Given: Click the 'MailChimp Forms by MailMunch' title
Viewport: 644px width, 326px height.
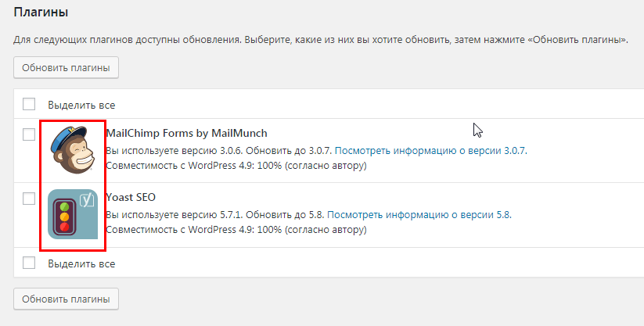Looking at the screenshot, I should coord(187,134).
